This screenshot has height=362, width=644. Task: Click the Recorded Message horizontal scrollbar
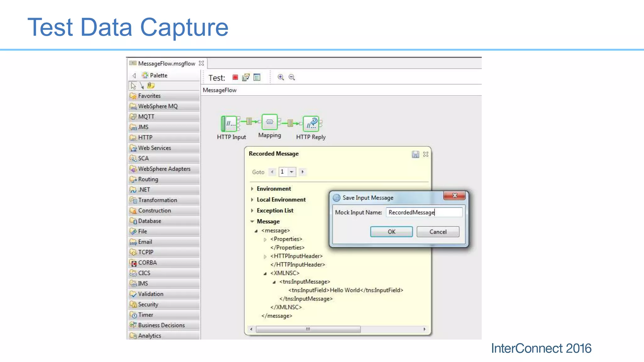[x=308, y=329]
